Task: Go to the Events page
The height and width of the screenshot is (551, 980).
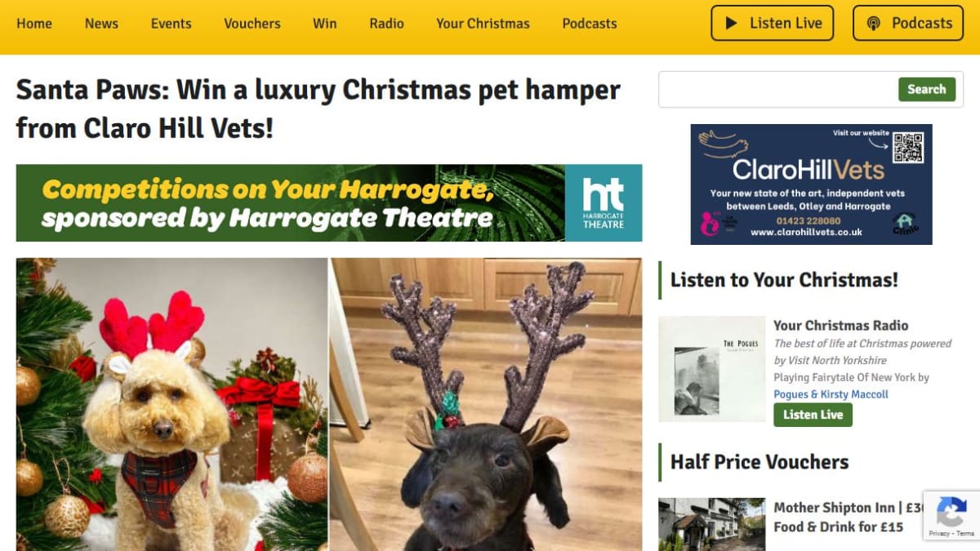Action: click(x=171, y=23)
